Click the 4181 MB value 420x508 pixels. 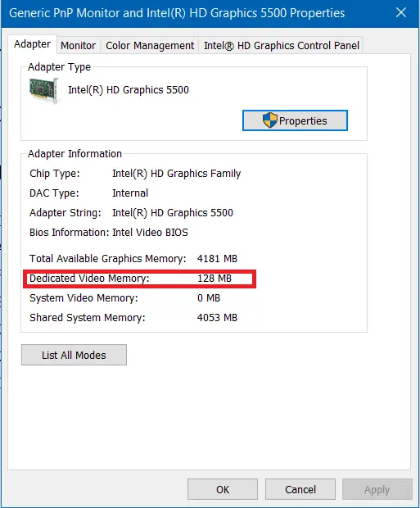click(x=217, y=259)
